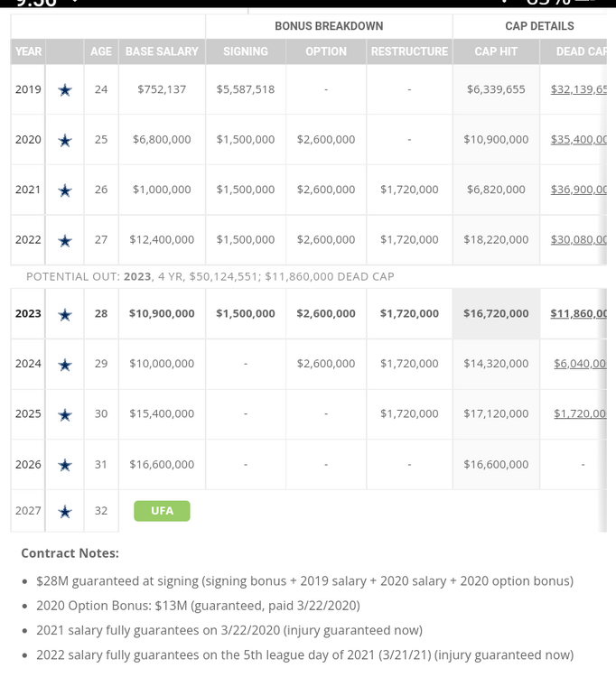Click the Cowboys star icon for 2020
The width and height of the screenshot is (616, 677).
pyautogui.click(x=65, y=140)
